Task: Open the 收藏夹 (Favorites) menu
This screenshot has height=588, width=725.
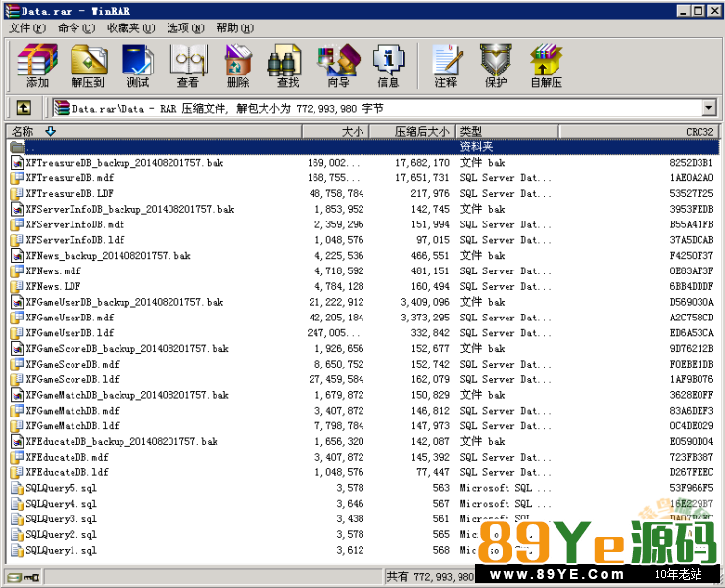Action: (x=130, y=28)
